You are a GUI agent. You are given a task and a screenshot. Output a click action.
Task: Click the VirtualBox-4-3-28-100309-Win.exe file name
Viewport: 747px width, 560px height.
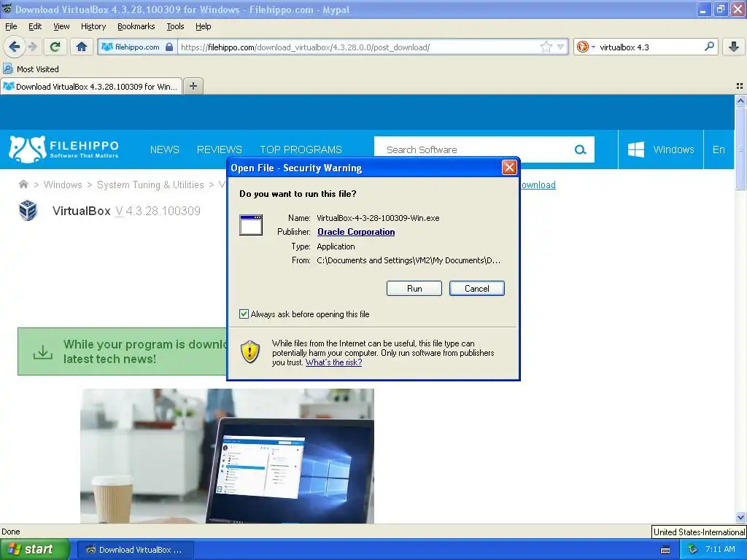(378, 218)
